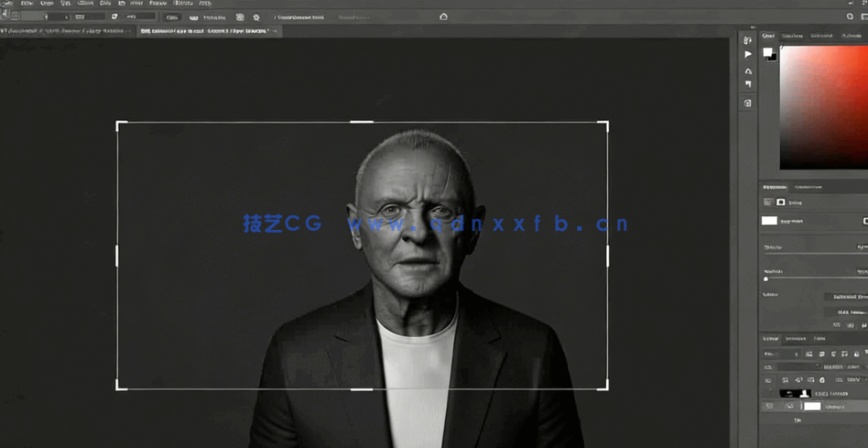Click the foreground white color swatch

click(x=767, y=52)
